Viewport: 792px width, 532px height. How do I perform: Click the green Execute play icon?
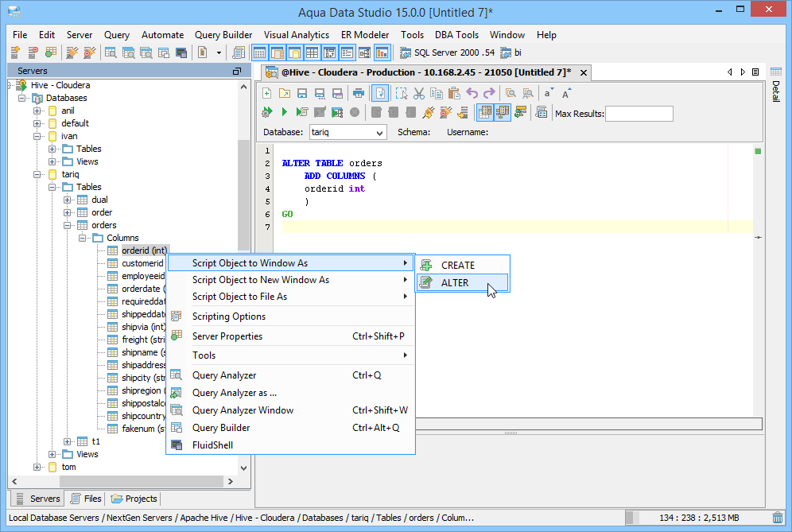pos(285,112)
